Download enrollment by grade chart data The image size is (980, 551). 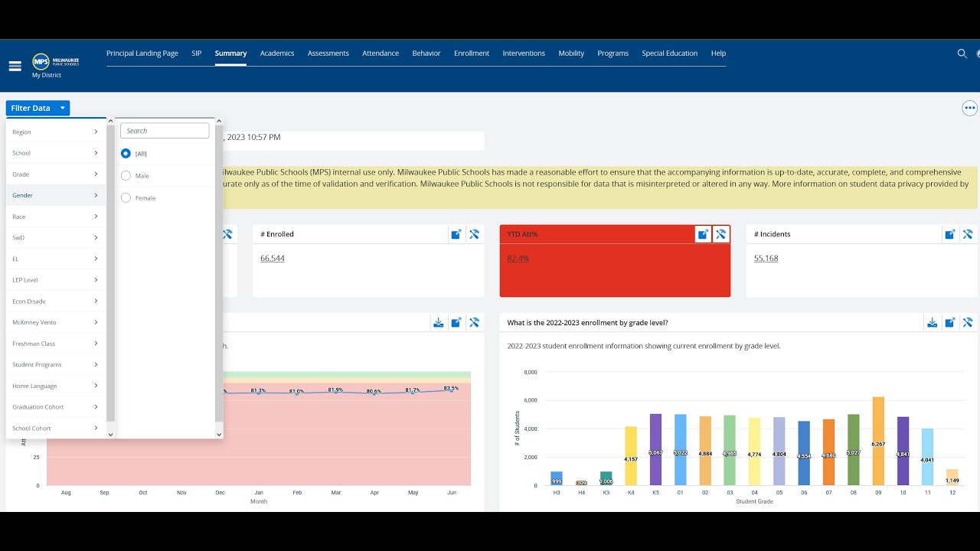[933, 322]
